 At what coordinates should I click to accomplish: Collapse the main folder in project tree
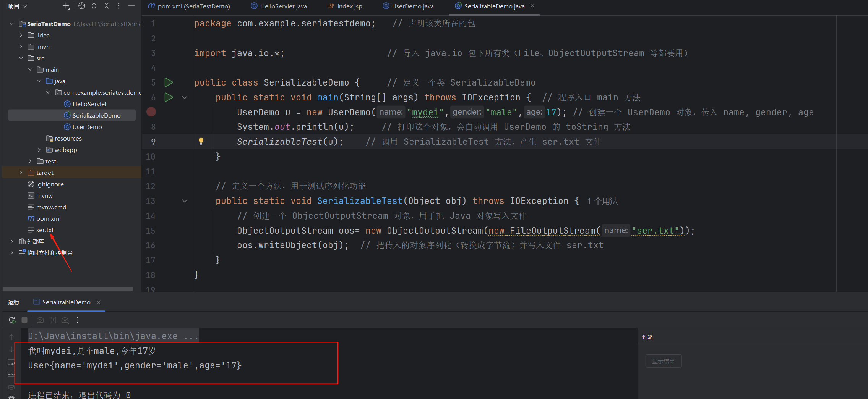click(x=30, y=69)
